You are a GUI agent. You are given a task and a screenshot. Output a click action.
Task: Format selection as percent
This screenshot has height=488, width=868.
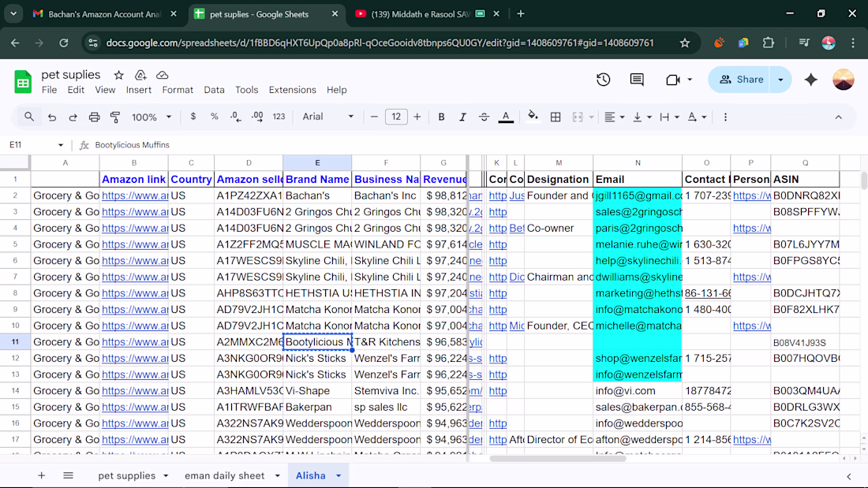214,117
